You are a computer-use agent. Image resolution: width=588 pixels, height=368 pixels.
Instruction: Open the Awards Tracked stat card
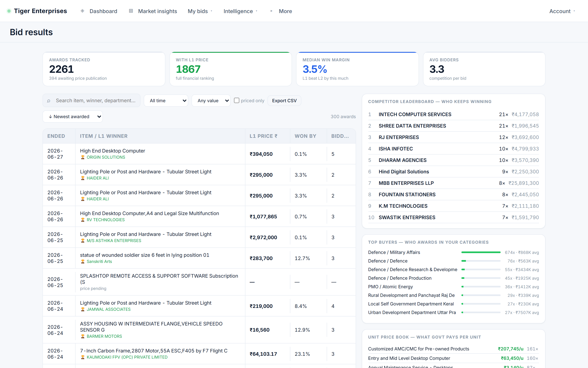104,69
